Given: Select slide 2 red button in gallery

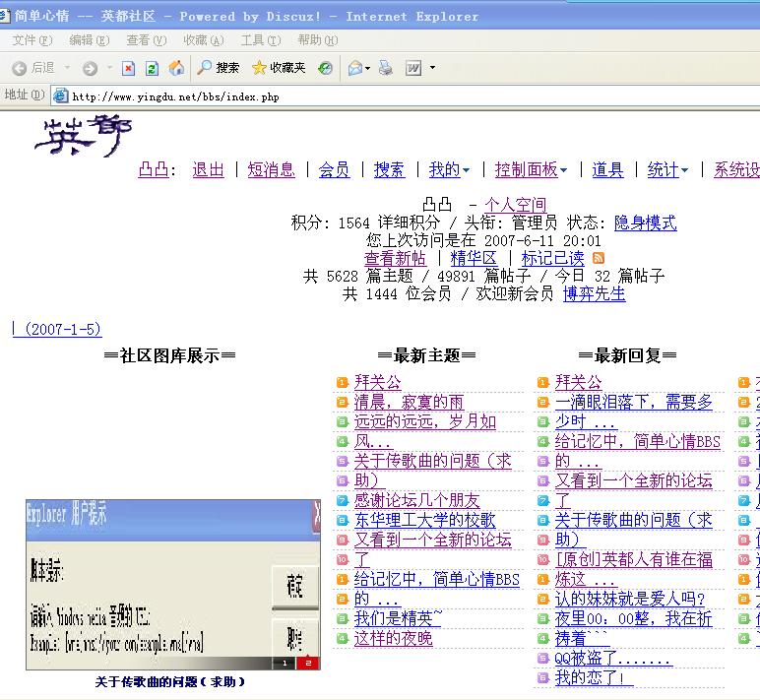Looking at the screenshot, I should (x=308, y=663).
